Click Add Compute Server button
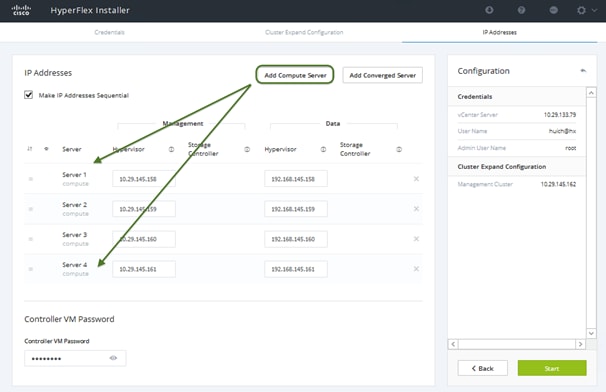The height and width of the screenshot is (392, 606). 295,75
